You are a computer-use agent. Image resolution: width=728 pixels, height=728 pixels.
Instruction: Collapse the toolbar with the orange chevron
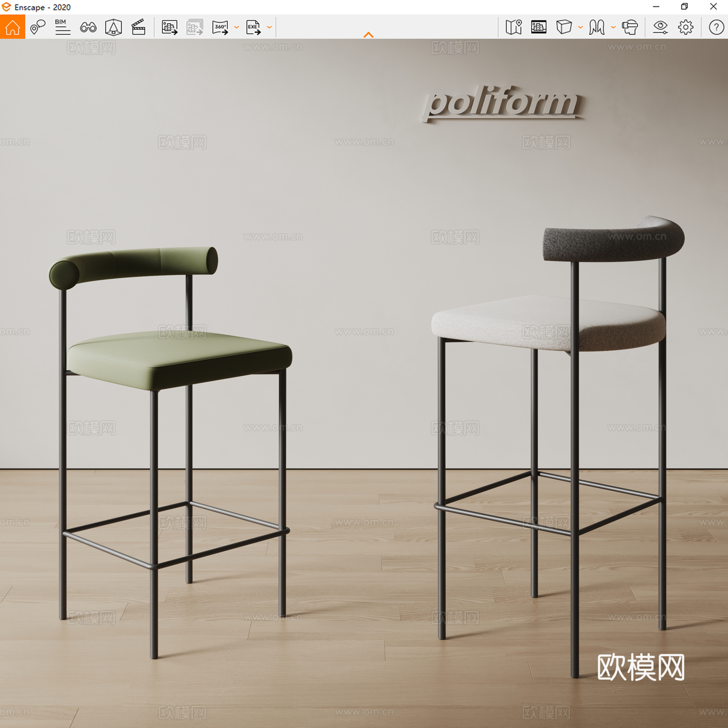pyautogui.click(x=369, y=34)
